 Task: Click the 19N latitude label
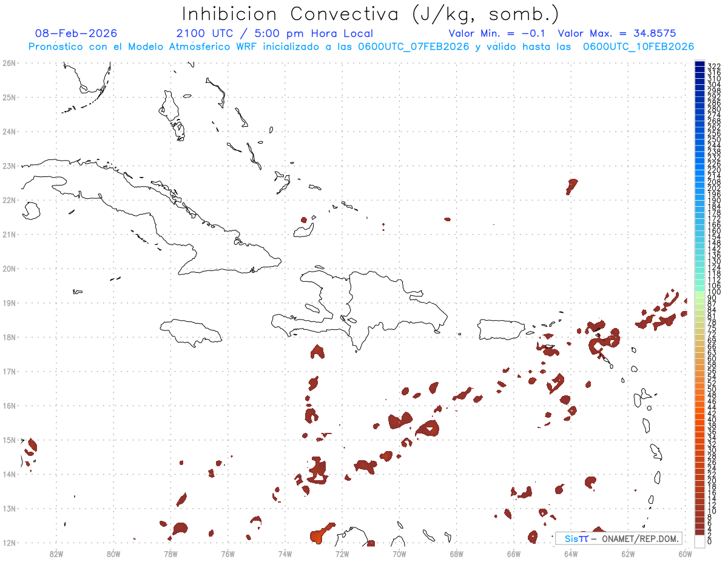[8, 303]
